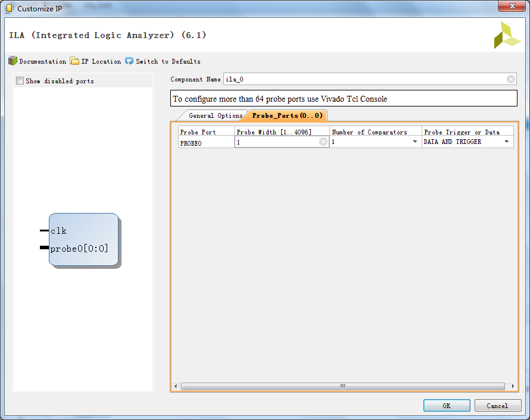The image size is (530, 420).
Task: Focus the PROBE0 Probe Width input field
Action: [282, 142]
